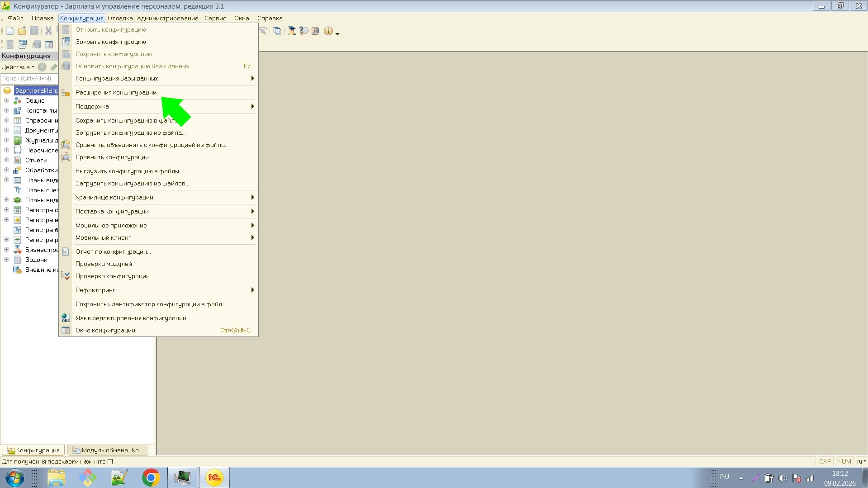Select the Отчеты tree item
The height and width of the screenshot is (488, 868).
[36, 160]
